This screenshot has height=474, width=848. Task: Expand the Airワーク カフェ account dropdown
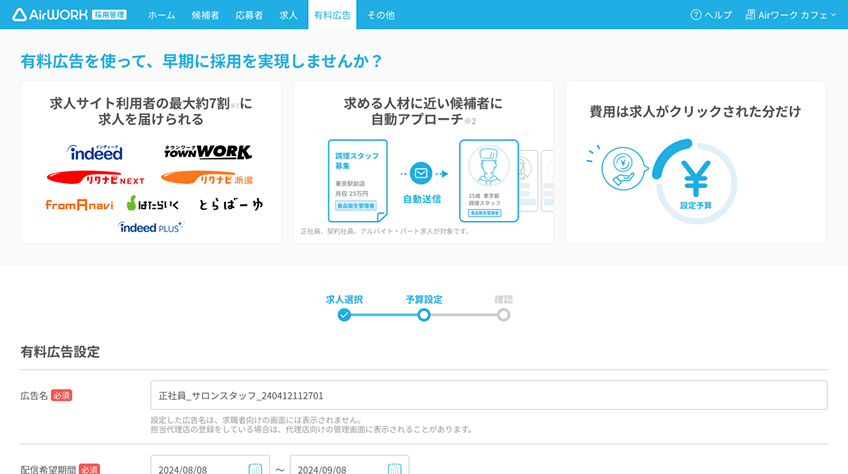click(x=797, y=15)
